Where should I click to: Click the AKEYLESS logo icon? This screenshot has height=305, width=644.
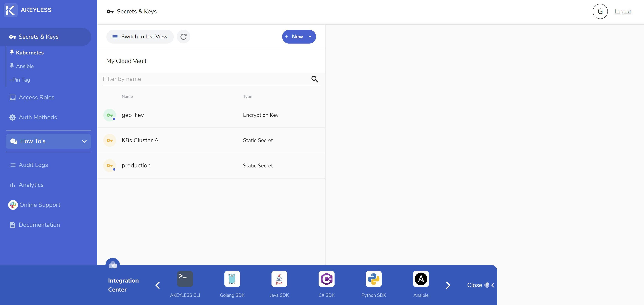point(11,10)
